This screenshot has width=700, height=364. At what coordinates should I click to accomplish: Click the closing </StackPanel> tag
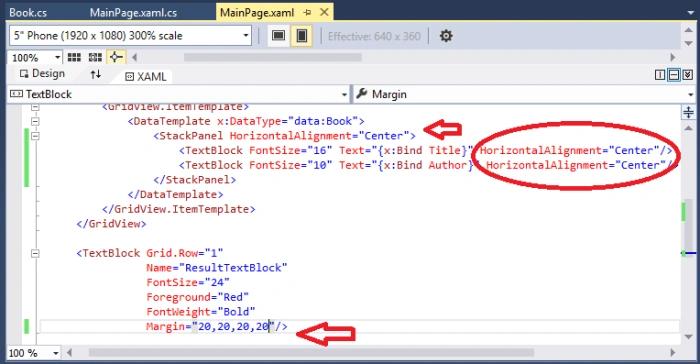[195, 180]
